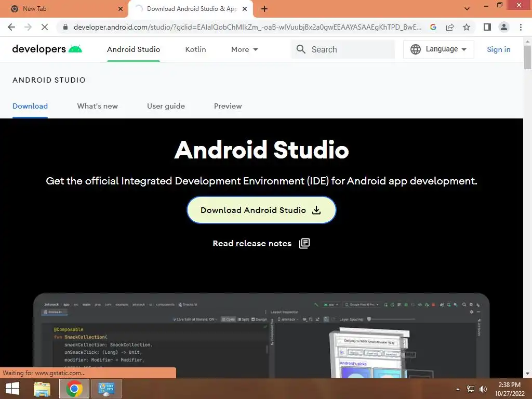
Task: Open Android Studio nav item
Action: (x=134, y=49)
